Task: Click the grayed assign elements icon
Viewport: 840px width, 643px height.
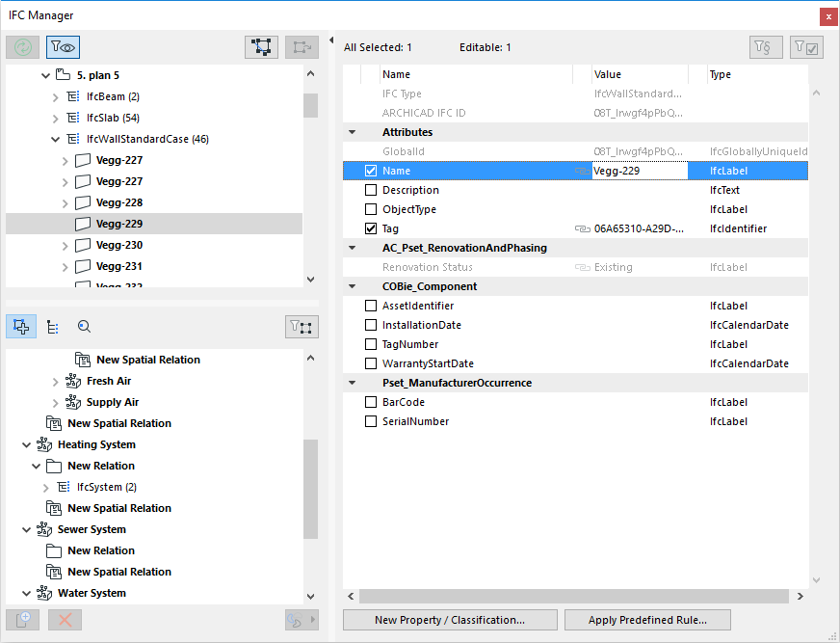Action: pos(302,47)
